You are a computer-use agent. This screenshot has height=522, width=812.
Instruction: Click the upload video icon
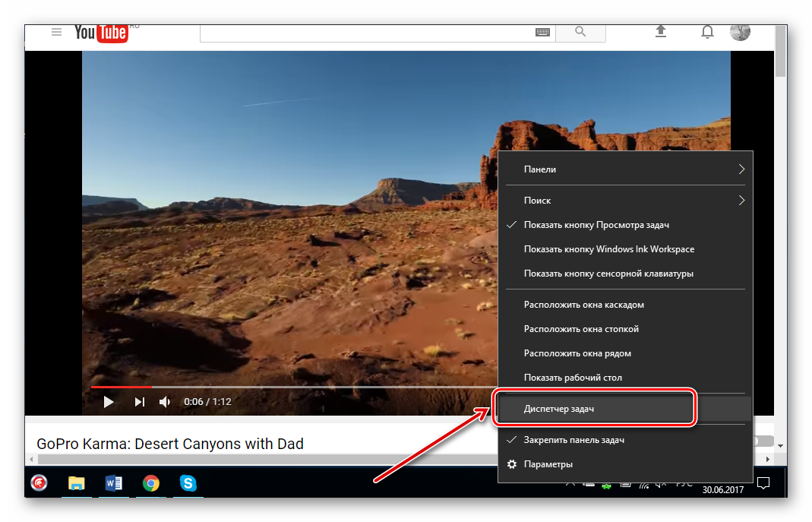pyautogui.click(x=661, y=31)
